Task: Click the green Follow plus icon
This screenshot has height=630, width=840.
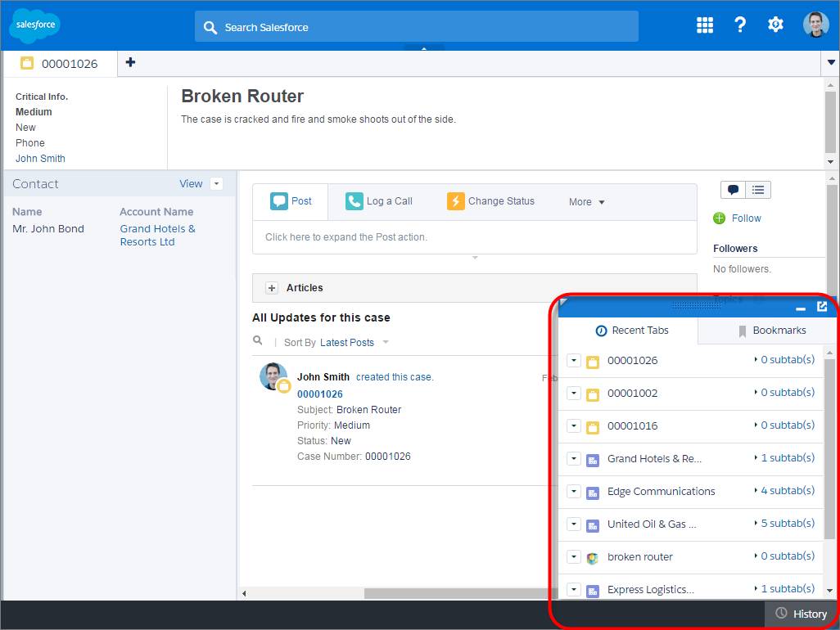Action: [719, 218]
